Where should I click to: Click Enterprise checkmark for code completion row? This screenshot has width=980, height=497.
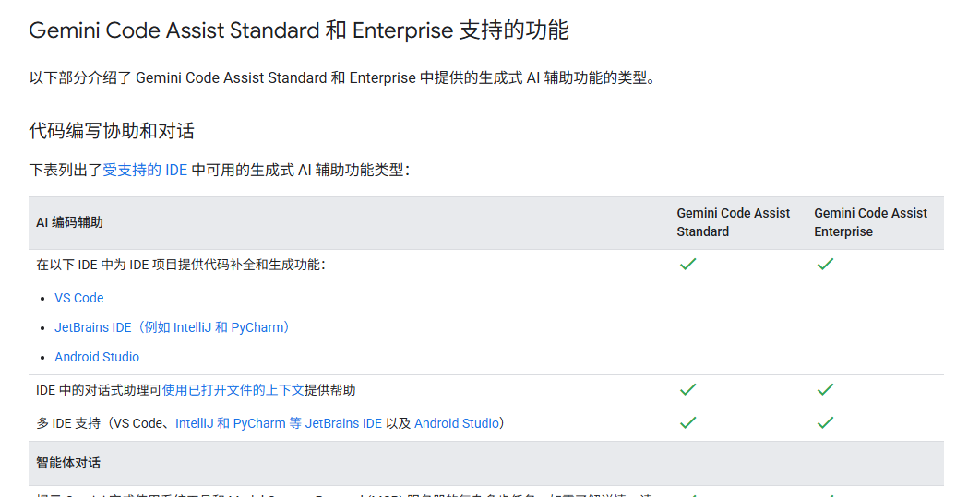pyautogui.click(x=825, y=265)
